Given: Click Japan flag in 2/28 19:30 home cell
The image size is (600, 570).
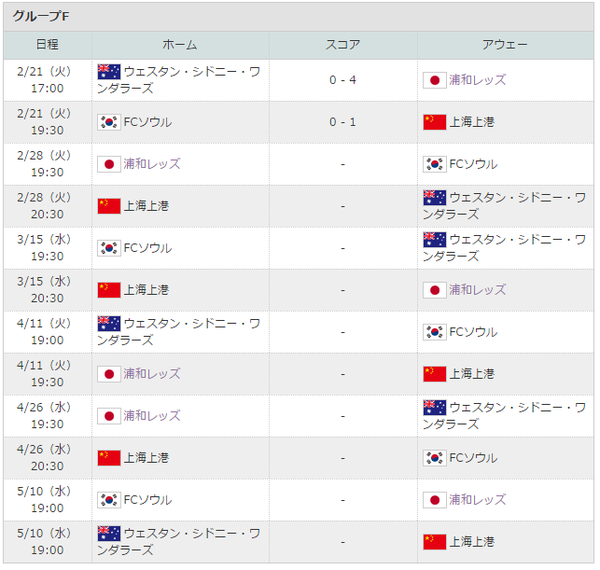Looking at the screenshot, I should point(109,164).
